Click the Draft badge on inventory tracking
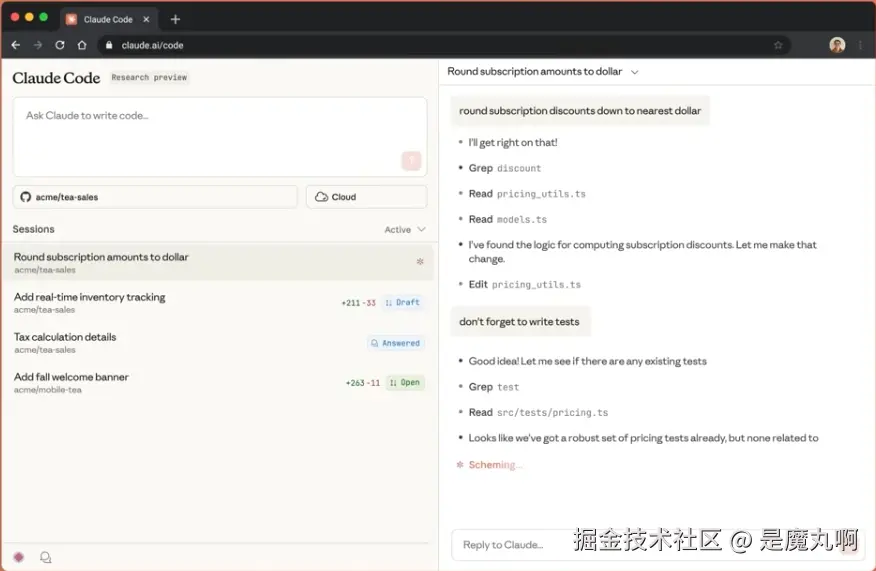876x571 pixels. click(403, 302)
